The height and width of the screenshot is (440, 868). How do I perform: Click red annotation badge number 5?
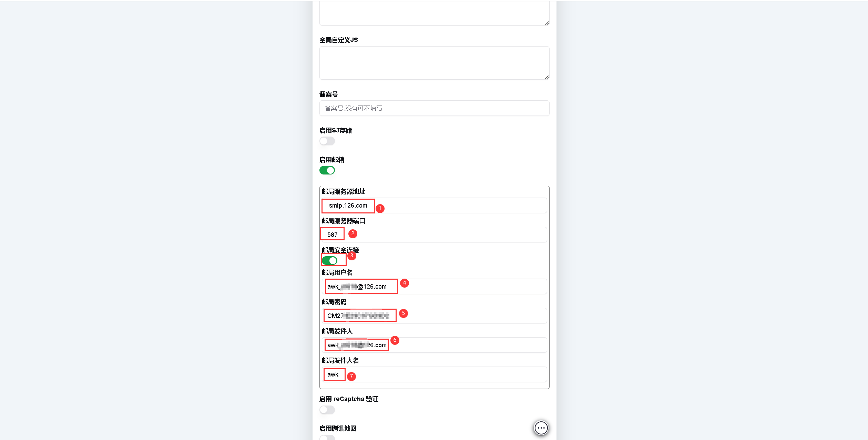[404, 314]
